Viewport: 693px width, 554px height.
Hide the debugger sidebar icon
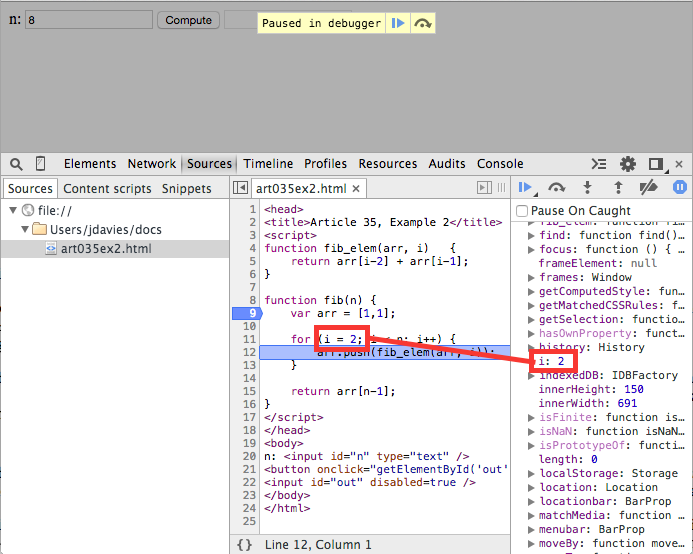click(484, 188)
